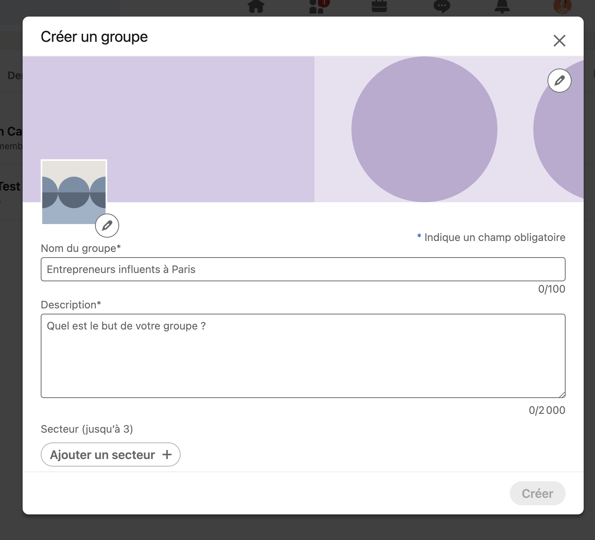Viewport: 595px width, 540px height.
Task: Click Ajouter un secteur button
Action: 110,454
